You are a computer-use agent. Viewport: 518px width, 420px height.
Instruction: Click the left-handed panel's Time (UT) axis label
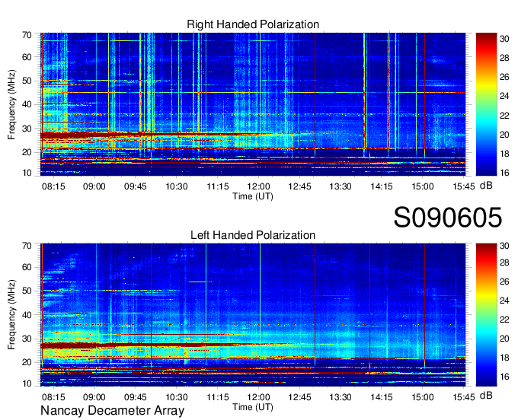pyautogui.click(x=253, y=407)
